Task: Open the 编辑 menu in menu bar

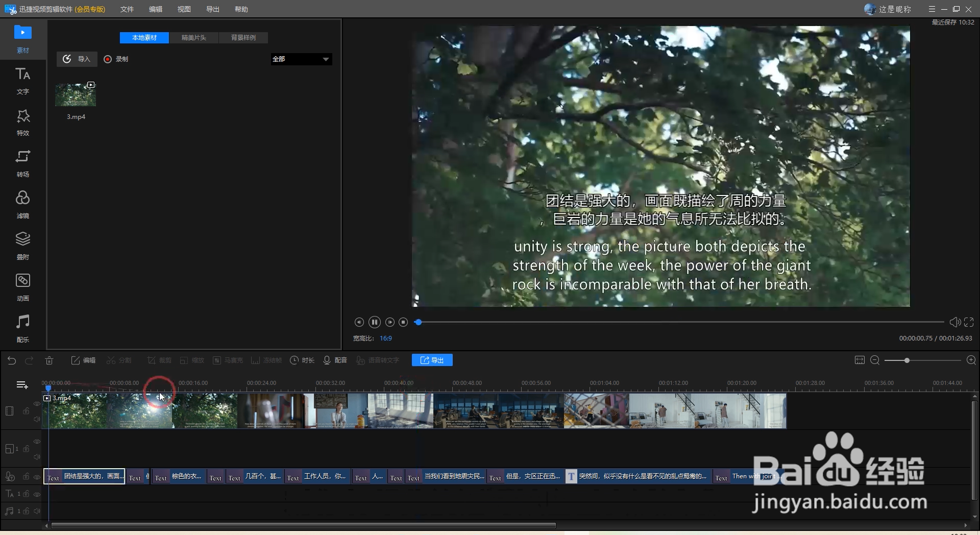Action: [x=156, y=9]
